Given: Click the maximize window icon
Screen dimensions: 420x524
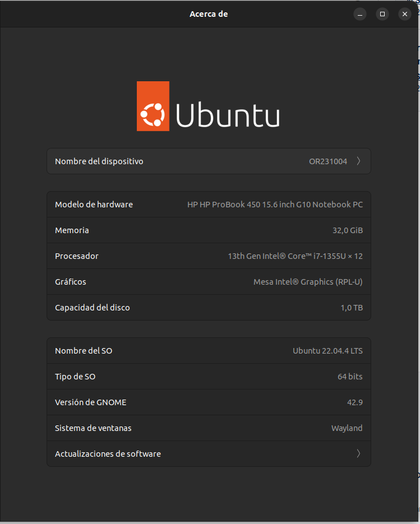Looking at the screenshot, I should click(382, 14).
